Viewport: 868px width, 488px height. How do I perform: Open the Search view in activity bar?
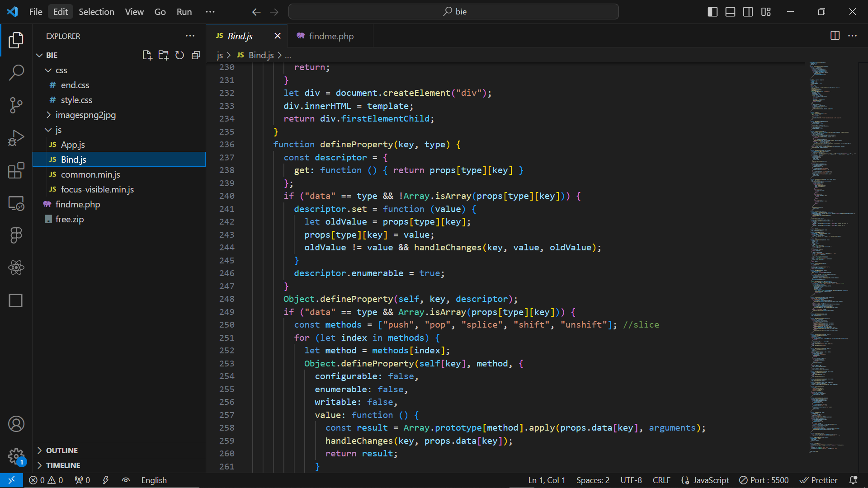tap(16, 72)
